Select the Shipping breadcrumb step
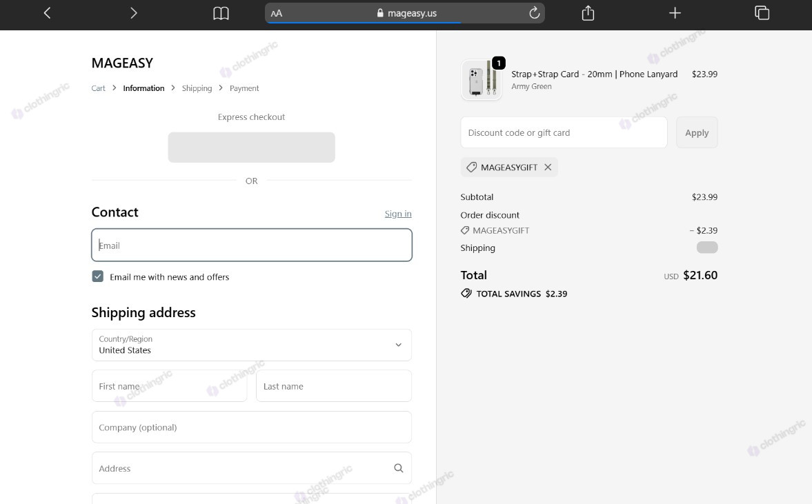The image size is (812, 504). coord(197,88)
